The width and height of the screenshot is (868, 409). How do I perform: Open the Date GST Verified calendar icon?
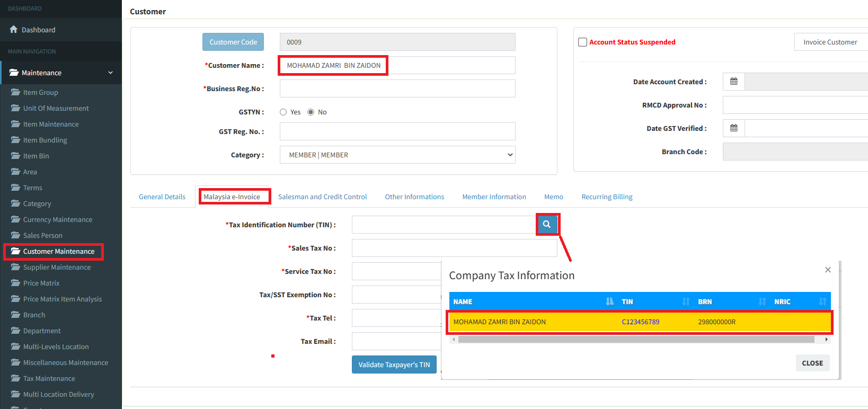733,128
